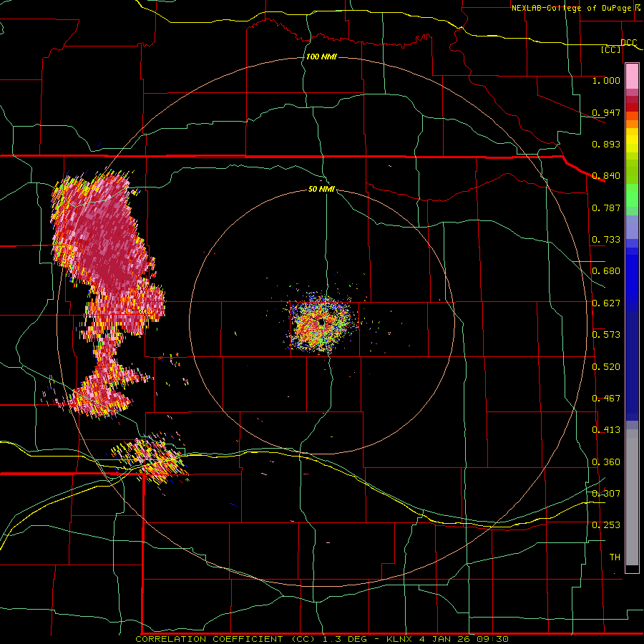This screenshot has height=644, width=644.
Task: Click the speckled clutter echo around the radar
Action: [321, 323]
